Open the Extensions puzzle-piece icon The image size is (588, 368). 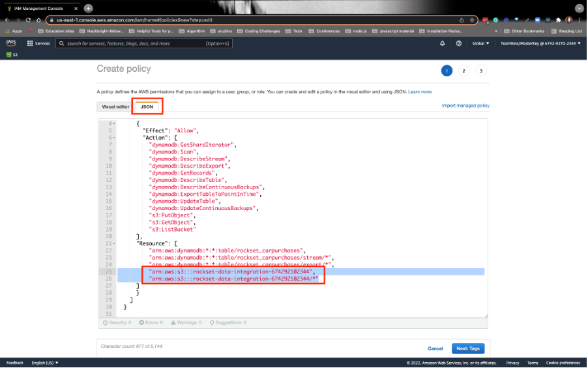(559, 20)
